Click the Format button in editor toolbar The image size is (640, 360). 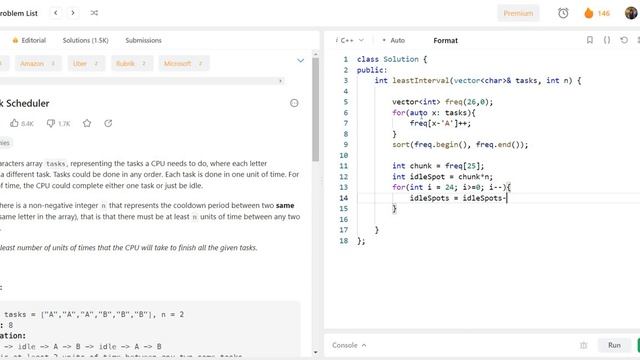tap(445, 40)
